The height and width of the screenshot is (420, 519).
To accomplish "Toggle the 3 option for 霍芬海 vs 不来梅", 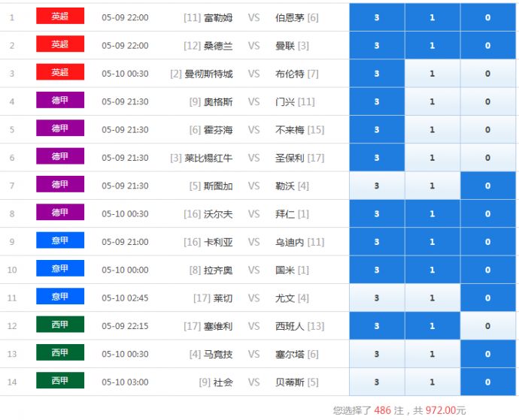I will [x=377, y=130].
